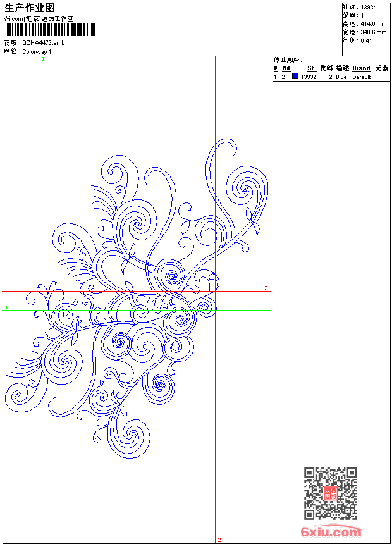Click the red horizontal guide marker 2 at right

266,288
